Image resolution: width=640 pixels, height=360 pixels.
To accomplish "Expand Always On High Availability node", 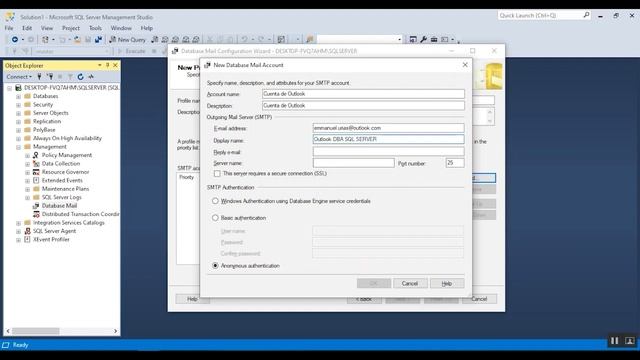I will (x=18, y=139).
